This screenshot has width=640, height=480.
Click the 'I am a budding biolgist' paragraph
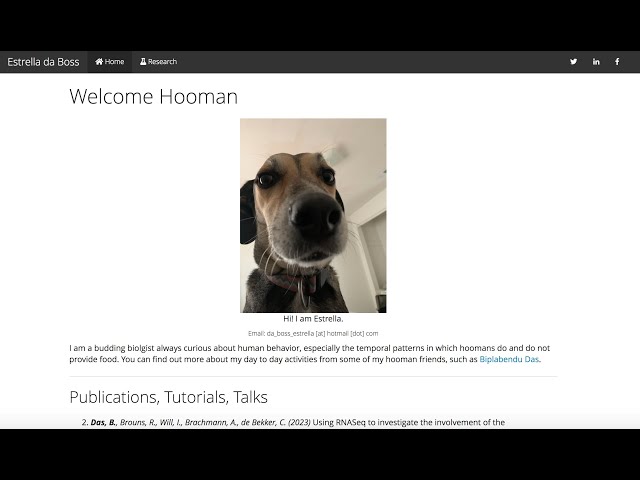309,353
